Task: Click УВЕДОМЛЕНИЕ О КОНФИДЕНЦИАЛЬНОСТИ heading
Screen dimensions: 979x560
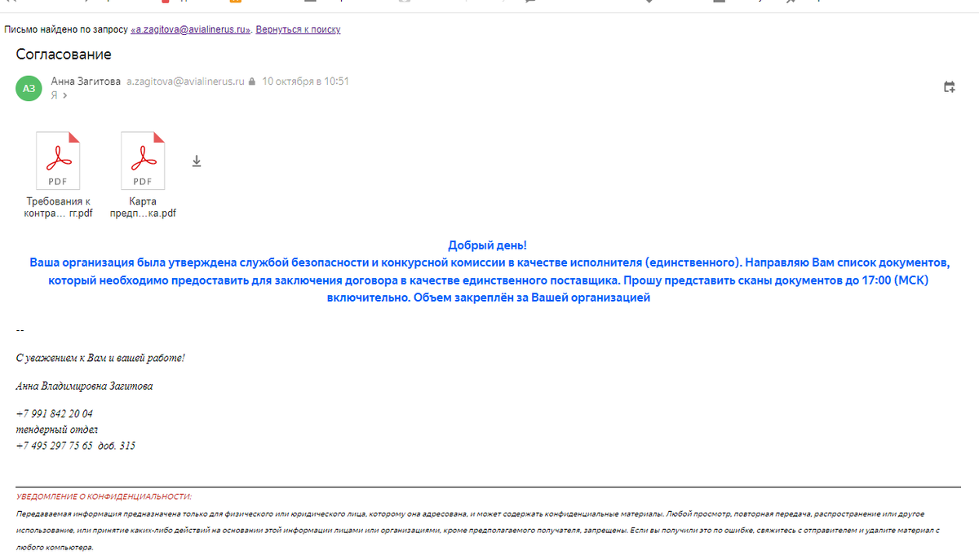Action: [x=104, y=496]
